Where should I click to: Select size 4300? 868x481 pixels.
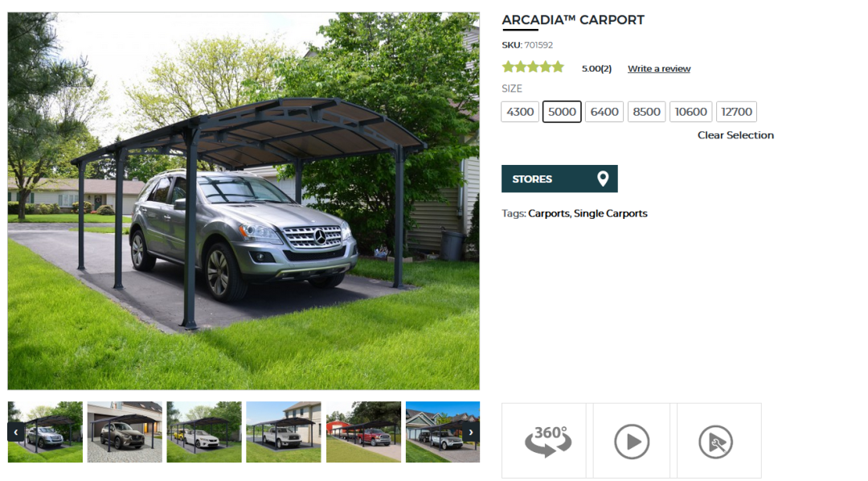click(520, 111)
